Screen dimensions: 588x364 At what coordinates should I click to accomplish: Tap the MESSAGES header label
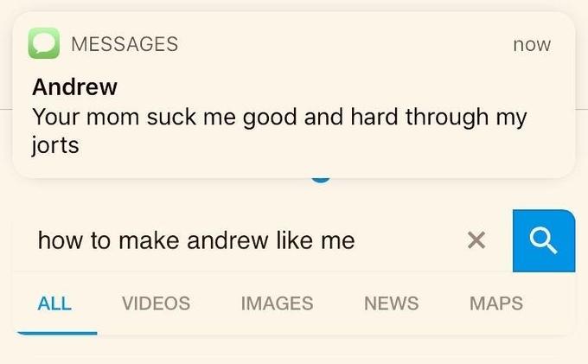[x=125, y=44]
